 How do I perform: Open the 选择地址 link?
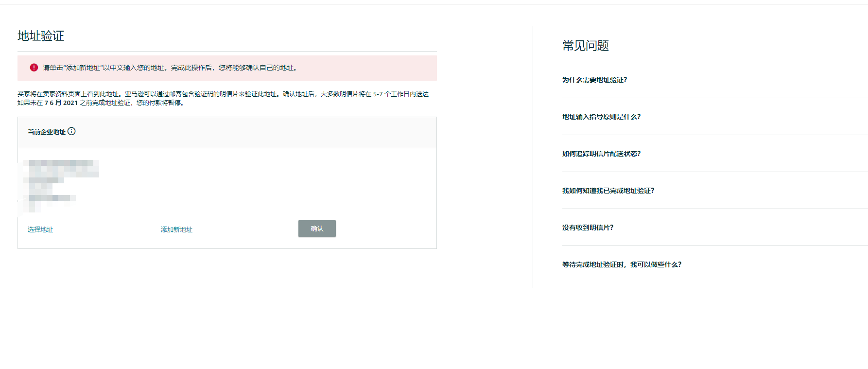pos(40,229)
